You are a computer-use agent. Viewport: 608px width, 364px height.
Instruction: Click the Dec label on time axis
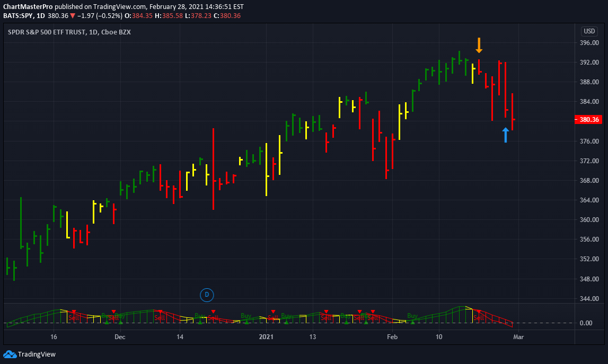click(120, 337)
